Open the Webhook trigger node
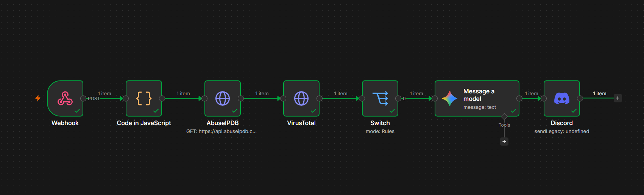 (65, 98)
